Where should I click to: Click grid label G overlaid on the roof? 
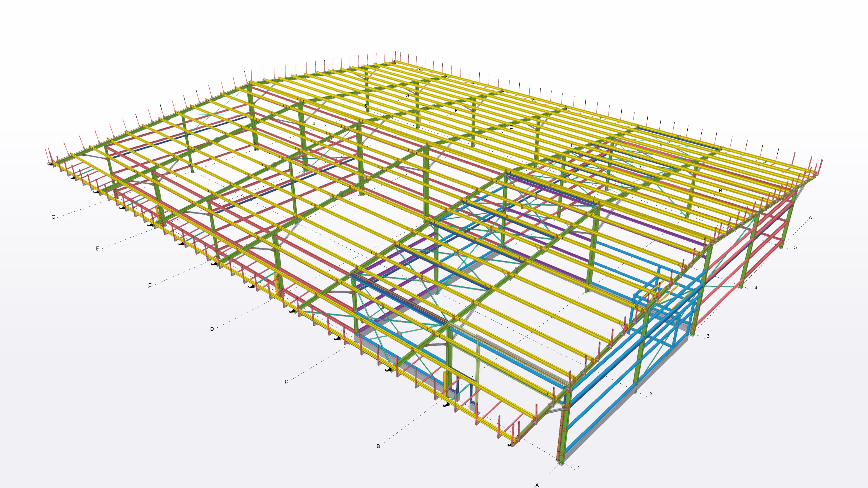407,96
